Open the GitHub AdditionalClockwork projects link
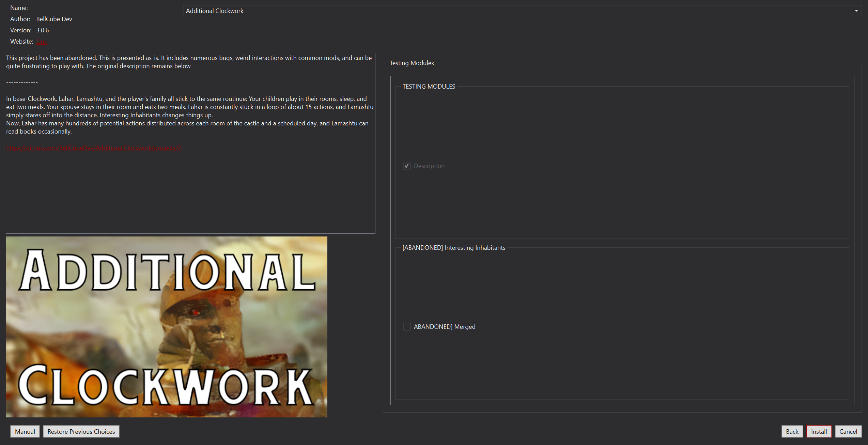Image resolution: width=868 pixels, height=445 pixels. (x=94, y=148)
